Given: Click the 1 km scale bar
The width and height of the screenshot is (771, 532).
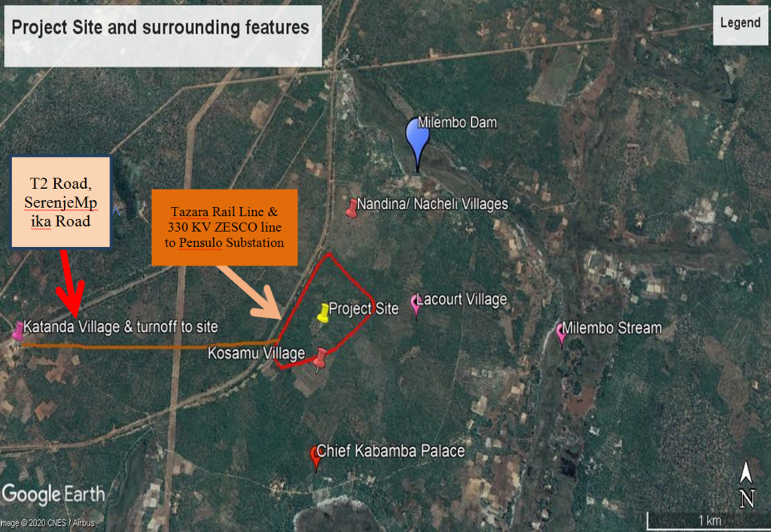Looking at the screenshot, I should click(707, 521).
